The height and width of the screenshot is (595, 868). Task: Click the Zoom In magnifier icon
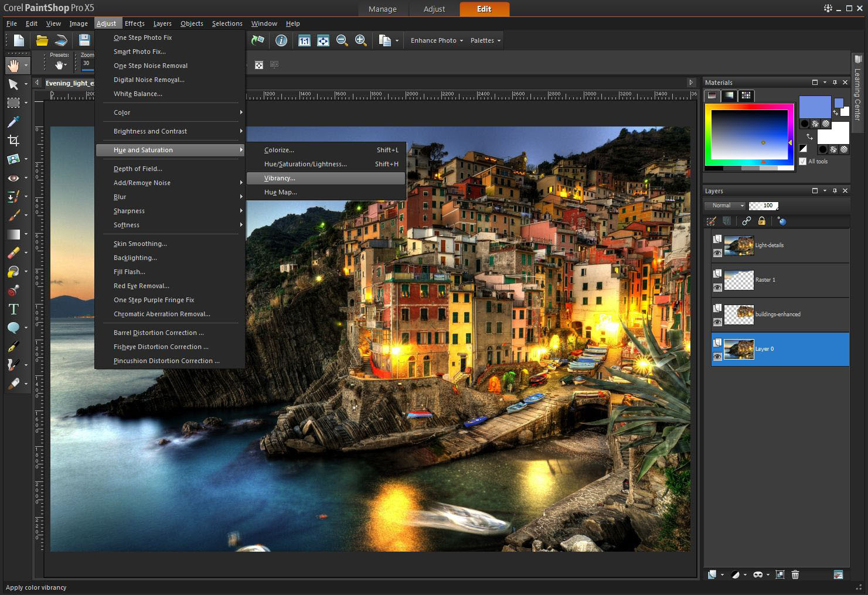(x=360, y=40)
